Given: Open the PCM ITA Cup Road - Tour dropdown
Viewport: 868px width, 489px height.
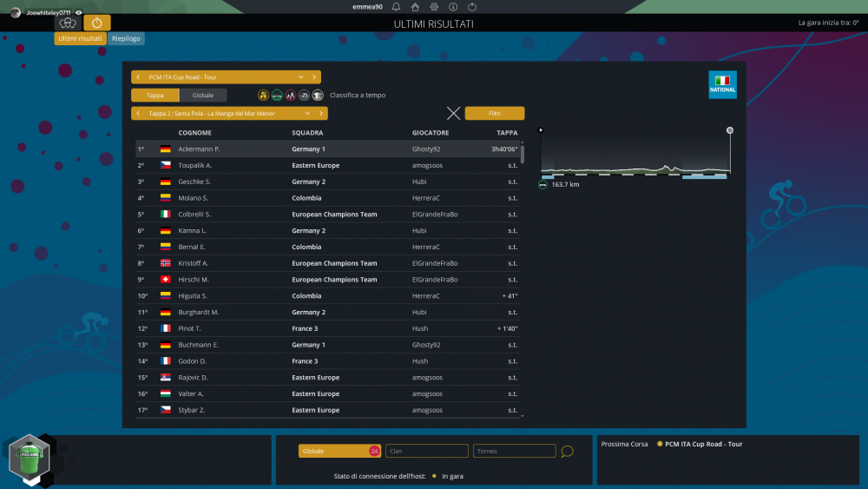Looking at the screenshot, I should (x=300, y=77).
